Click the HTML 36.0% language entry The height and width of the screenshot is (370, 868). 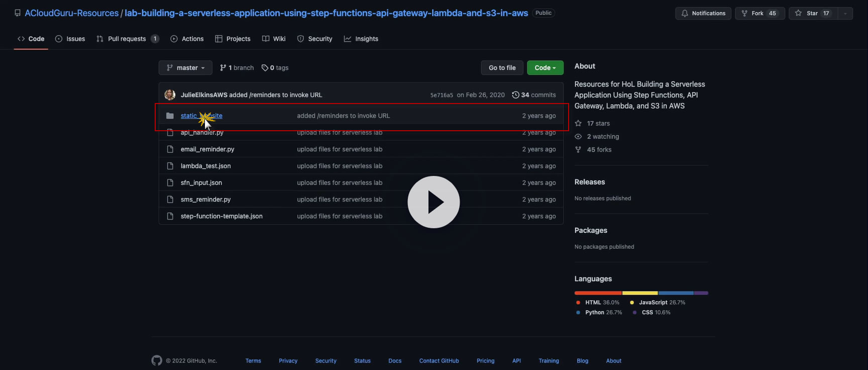[598, 303]
